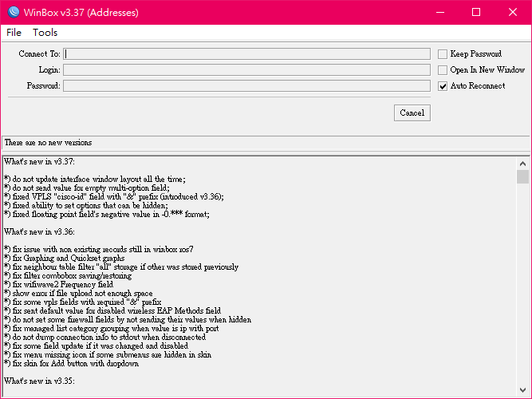The height and width of the screenshot is (399, 532).
Task: Click the "What's new in v3.37:" heading
Action: click(39, 162)
